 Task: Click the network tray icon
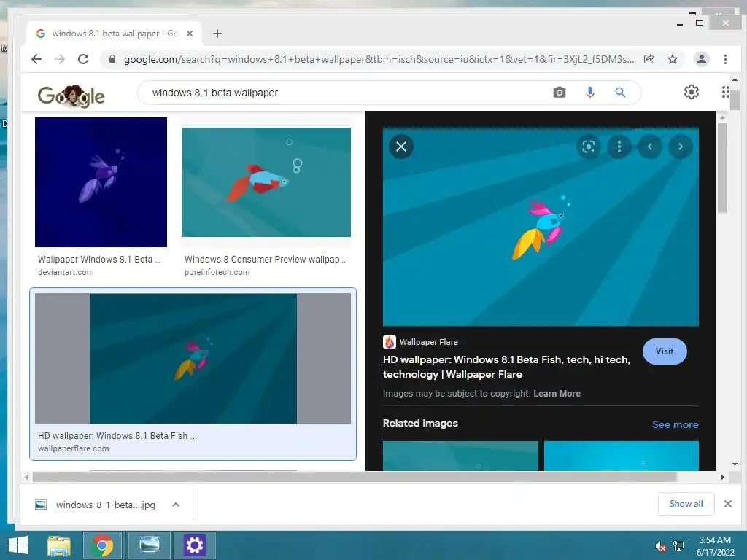678,545
